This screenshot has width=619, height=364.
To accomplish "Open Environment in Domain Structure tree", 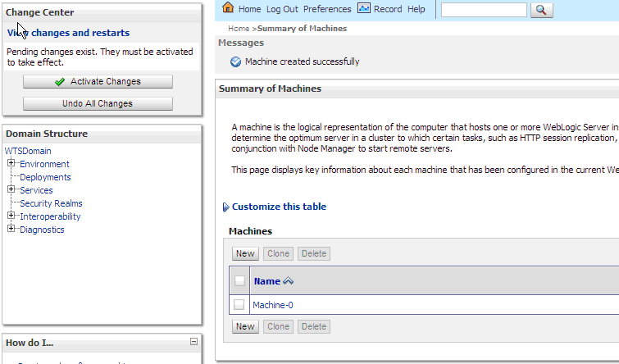I will 44,164.
